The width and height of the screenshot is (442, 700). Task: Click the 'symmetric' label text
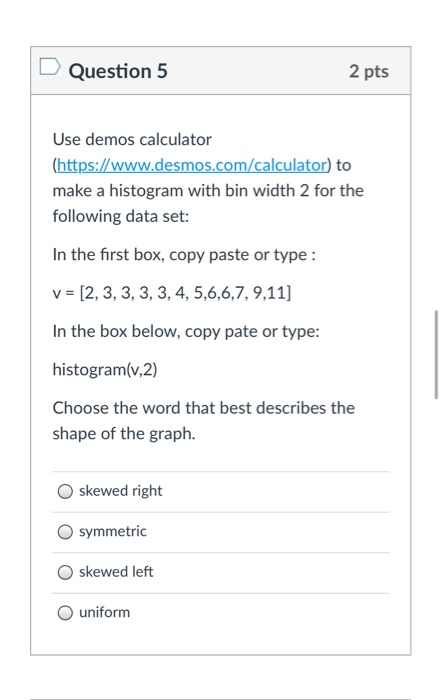[x=113, y=531]
